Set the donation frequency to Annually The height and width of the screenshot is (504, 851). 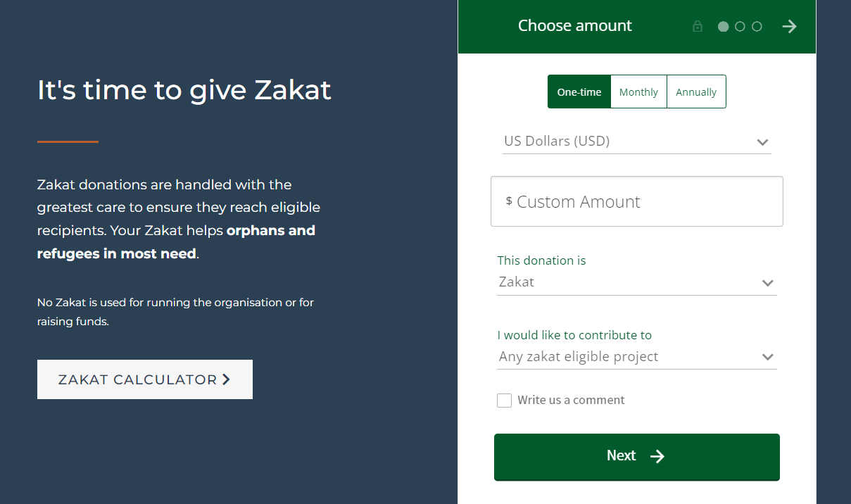pos(696,92)
